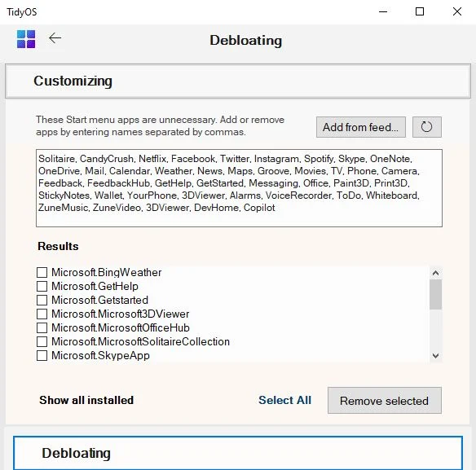Image resolution: width=476 pixels, height=470 pixels.
Task: Select Microsoft.Getstarted checkbox
Action: (x=42, y=300)
